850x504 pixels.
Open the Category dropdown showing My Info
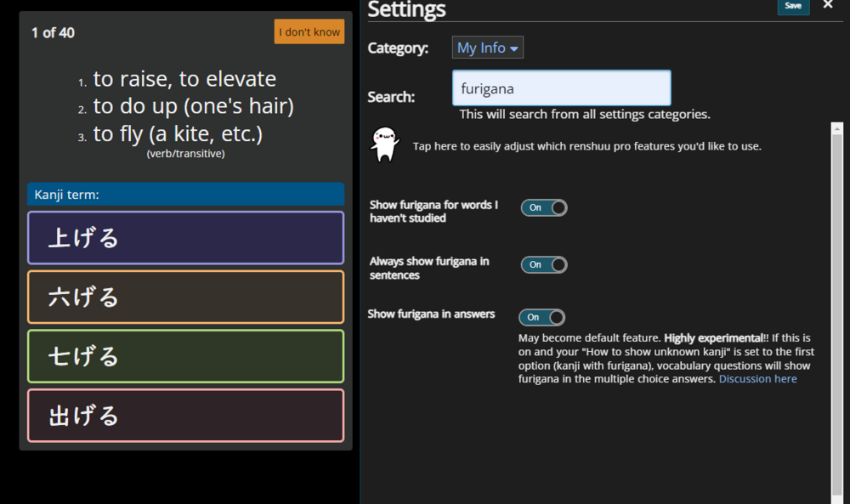click(487, 48)
